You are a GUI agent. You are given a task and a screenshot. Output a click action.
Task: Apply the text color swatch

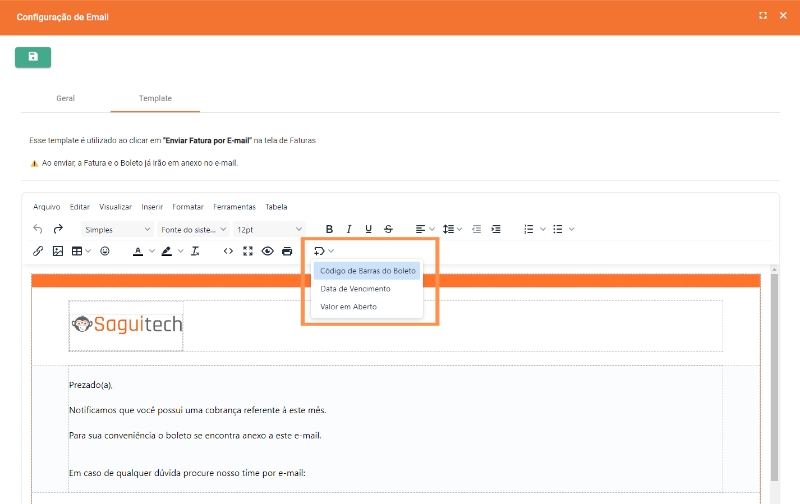pyautogui.click(x=138, y=251)
